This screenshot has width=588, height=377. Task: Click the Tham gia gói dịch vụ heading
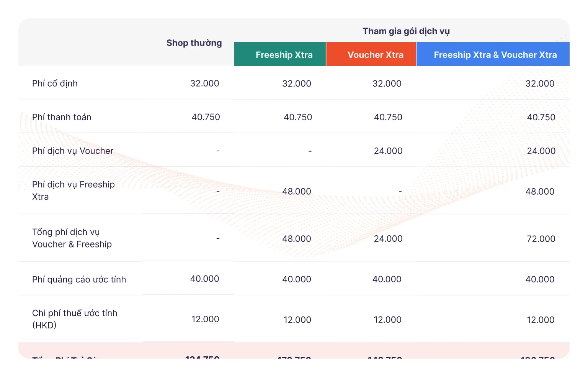(x=406, y=31)
